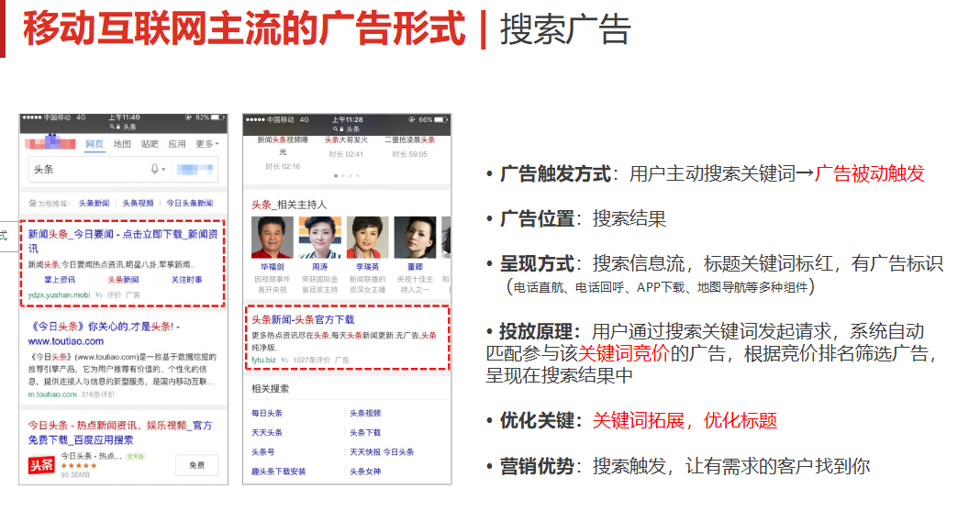The image size is (980, 522).
Task: Switch to the 应用 tab
Action: coord(177,144)
